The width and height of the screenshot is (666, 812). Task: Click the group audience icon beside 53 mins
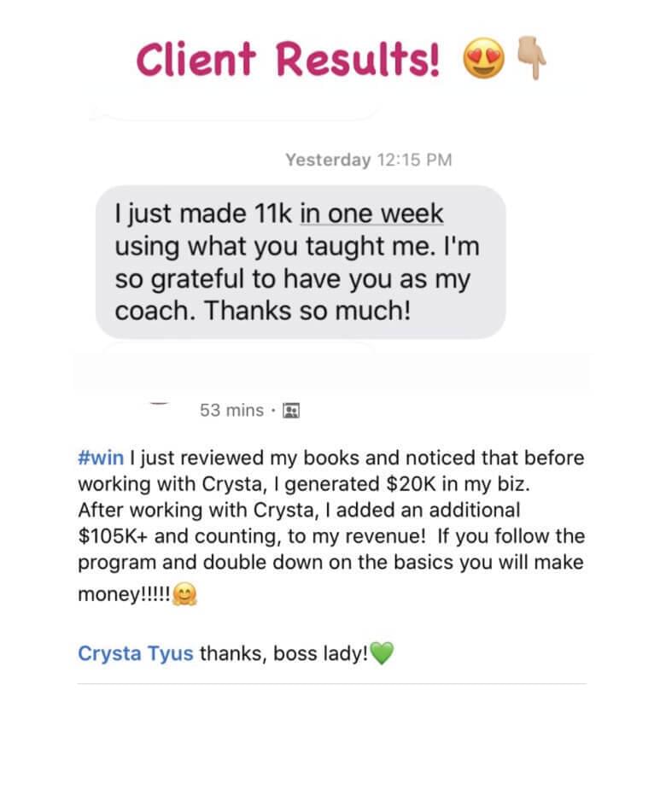[291, 411]
